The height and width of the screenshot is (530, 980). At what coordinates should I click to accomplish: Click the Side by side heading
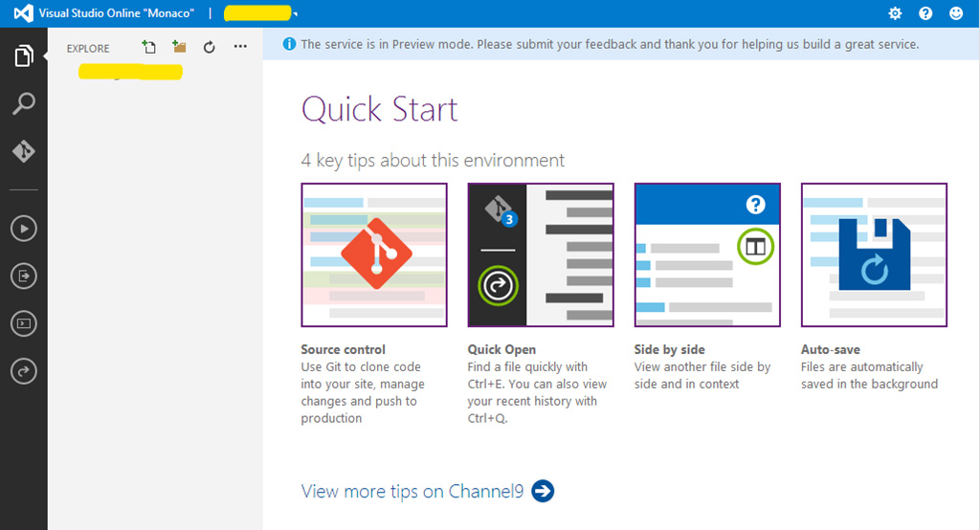point(669,349)
